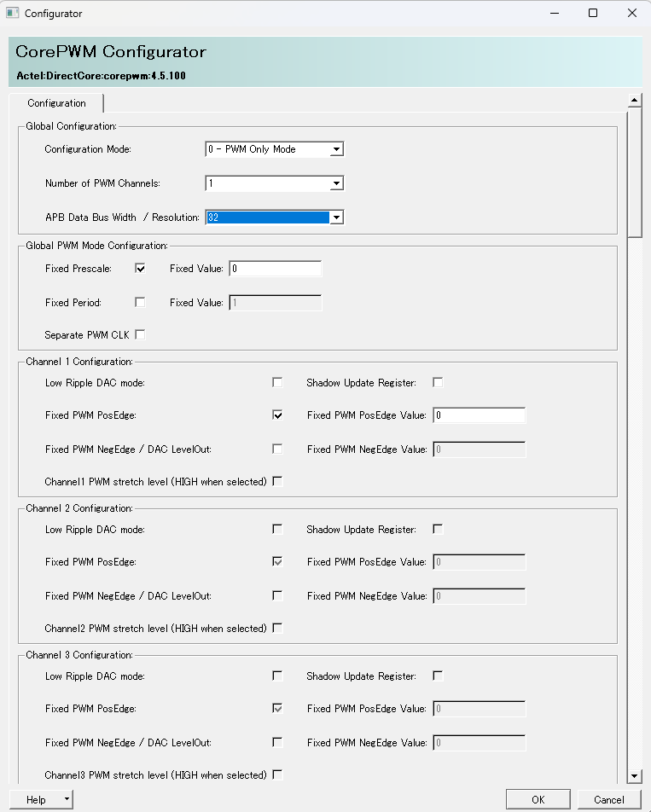The image size is (651, 812).
Task: Uncheck Channel 1 Fixed PWM PosEdge
Action: click(x=277, y=415)
